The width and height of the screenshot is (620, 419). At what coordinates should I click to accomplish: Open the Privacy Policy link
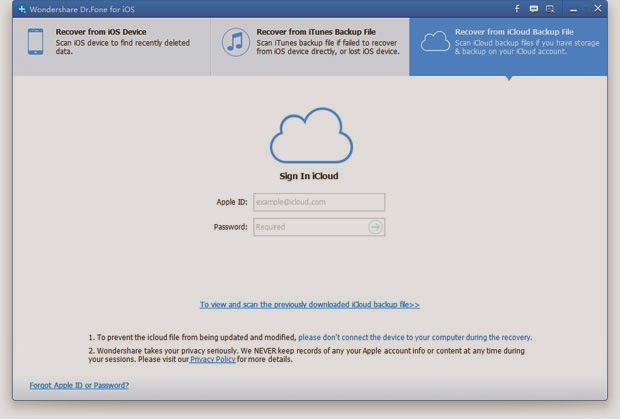[x=213, y=359]
